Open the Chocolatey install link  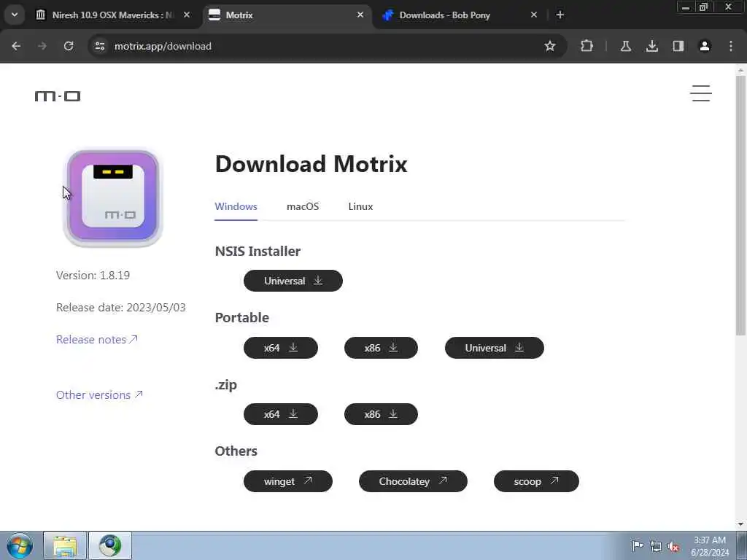click(413, 481)
